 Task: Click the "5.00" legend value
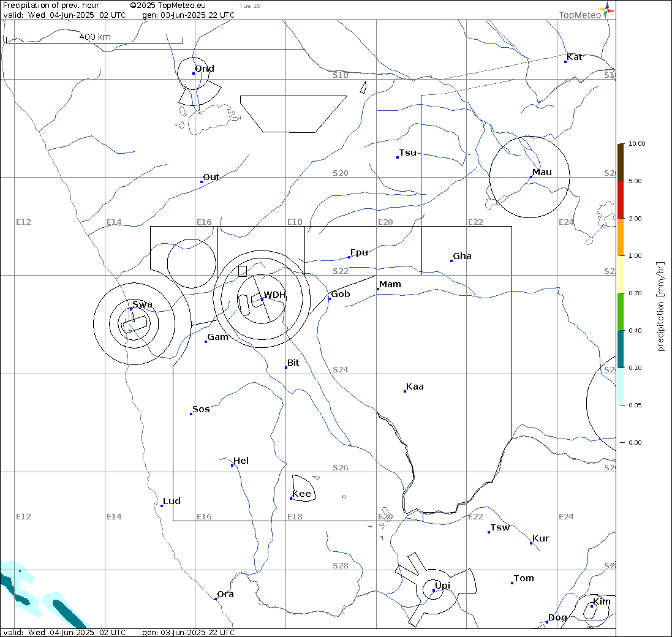[635, 181]
